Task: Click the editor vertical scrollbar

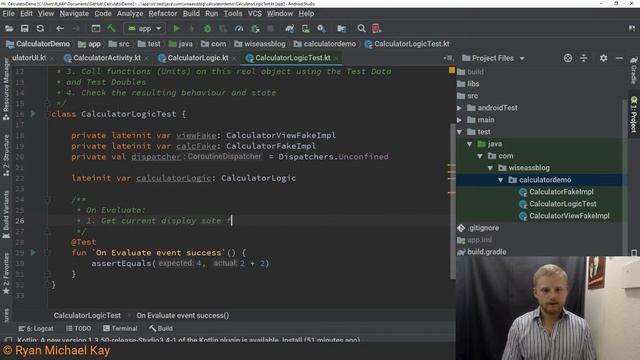Action: click(x=452, y=202)
